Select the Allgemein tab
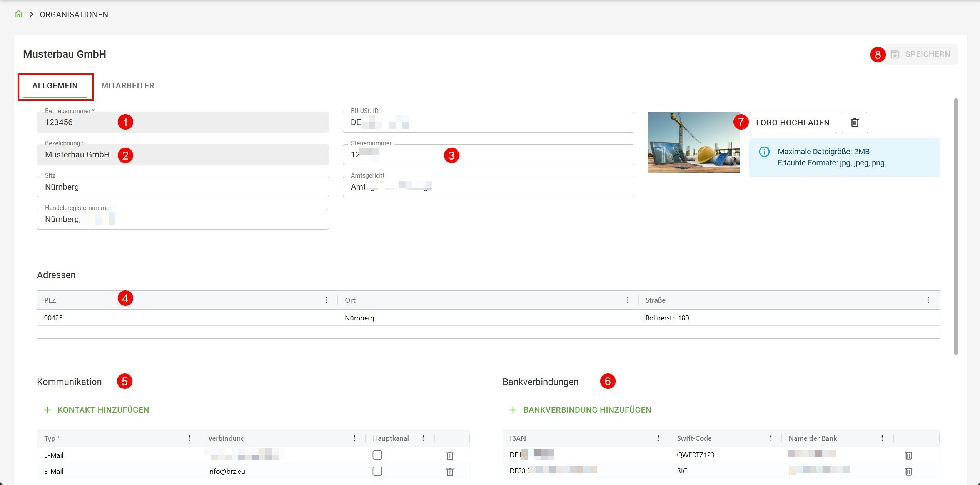The width and height of the screenshot is (980, 485). (55, 86)
